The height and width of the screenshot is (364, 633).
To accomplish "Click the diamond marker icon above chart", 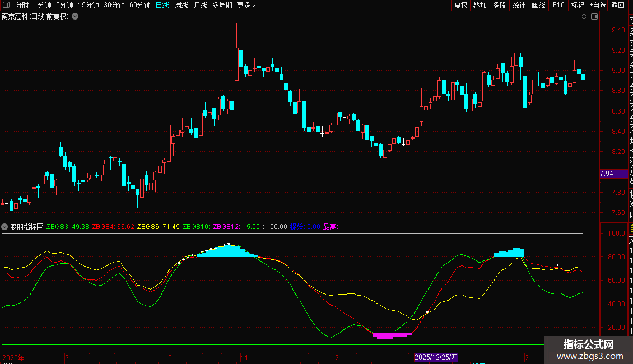I will pos(584,17).
